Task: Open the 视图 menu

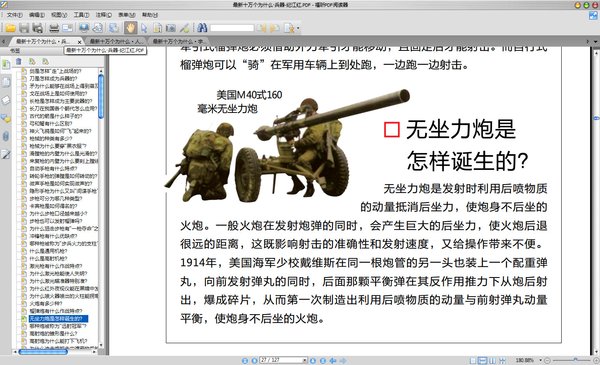Action: 59,15
